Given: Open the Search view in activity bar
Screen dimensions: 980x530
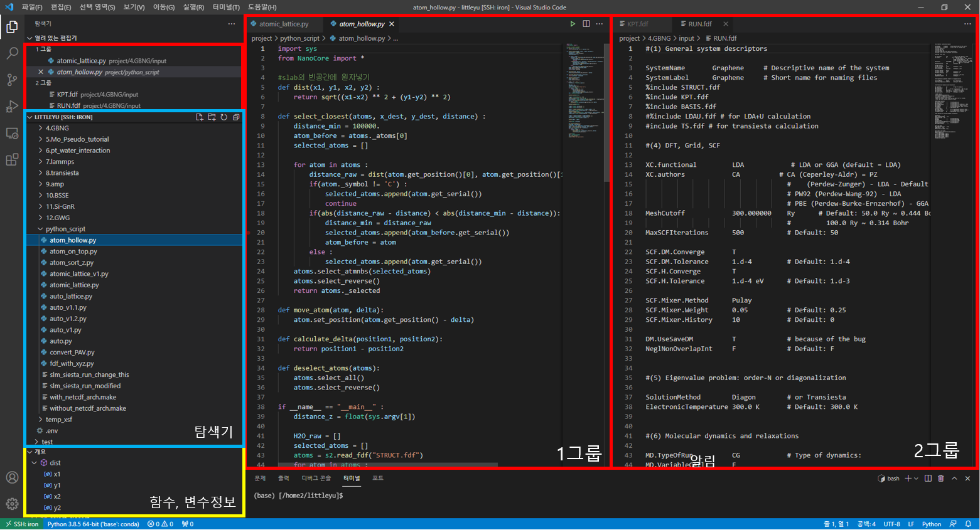Looking at the screenshot, I should tap(12, 53).
